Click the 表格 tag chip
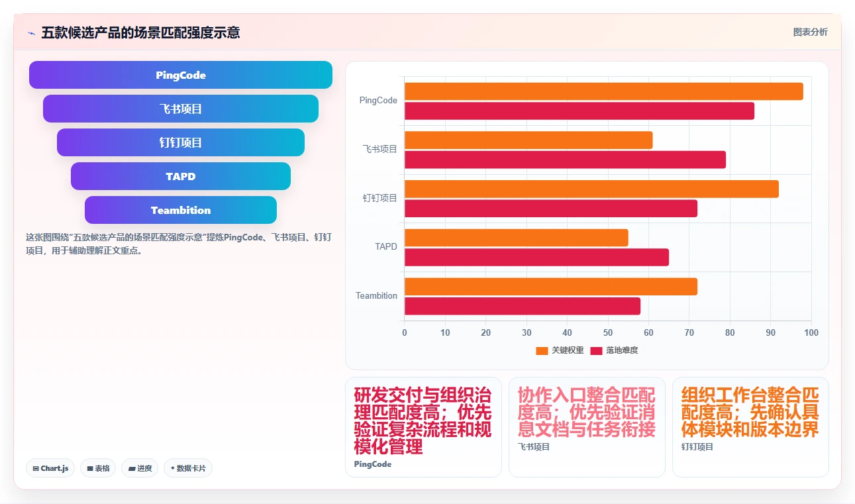The height and width of the screenshot is (504, 855). 98,468
